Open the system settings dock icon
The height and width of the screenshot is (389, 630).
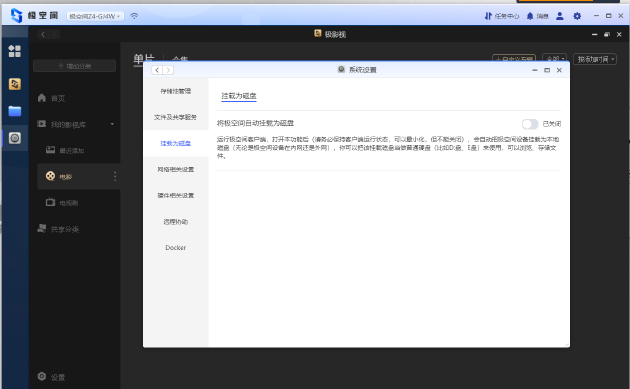15,138
